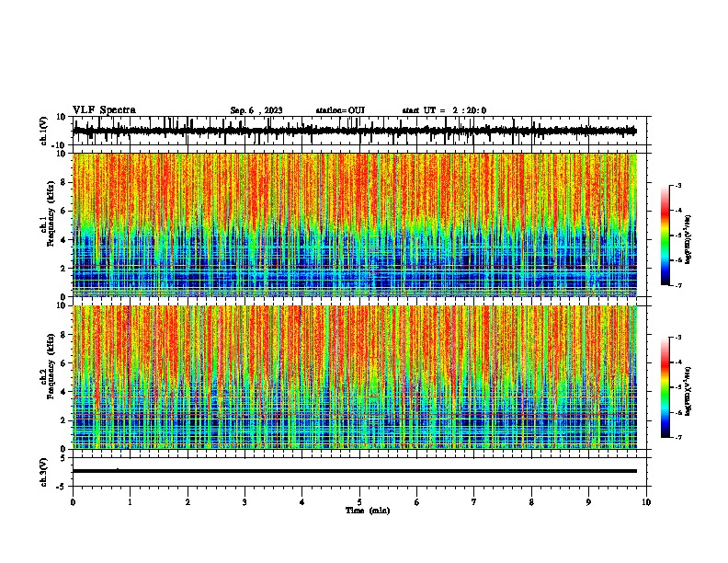Click the 'start UT = 2:20:0' label
The height and width of the screenshot is (563, 728).
coord(444,110)
